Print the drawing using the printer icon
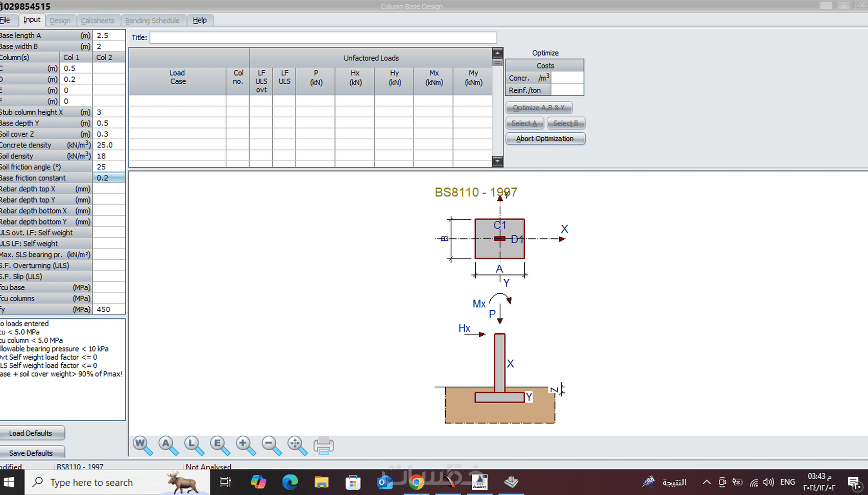This screenshot has width=868, height=495. pyautogui.click(x=324, y=445)
